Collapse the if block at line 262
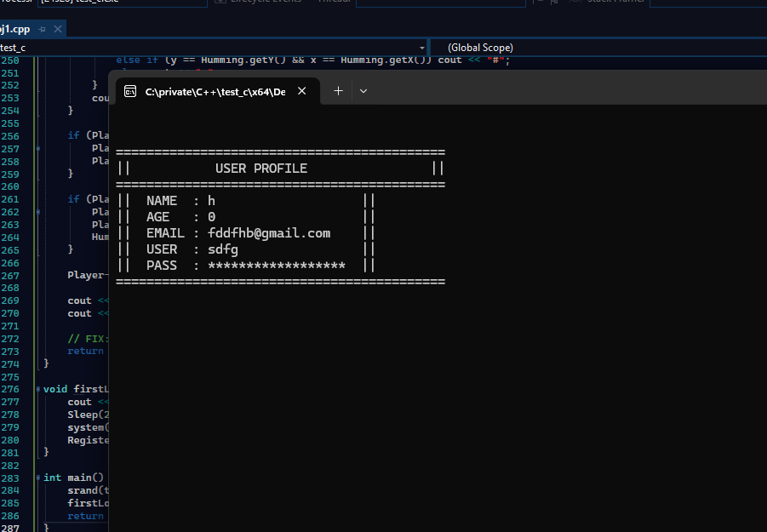This screenshot has height=532, width=767. tap(38, 212)
